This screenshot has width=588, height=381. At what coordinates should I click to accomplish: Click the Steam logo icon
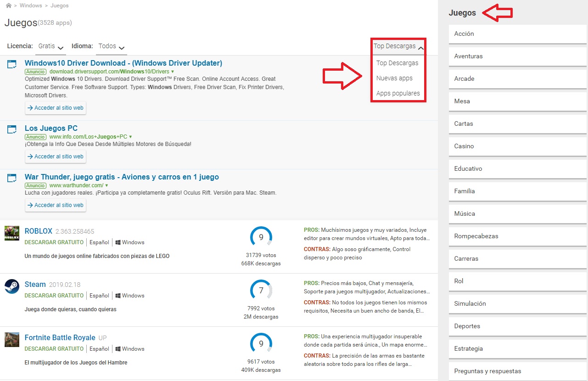click(12, 286)
